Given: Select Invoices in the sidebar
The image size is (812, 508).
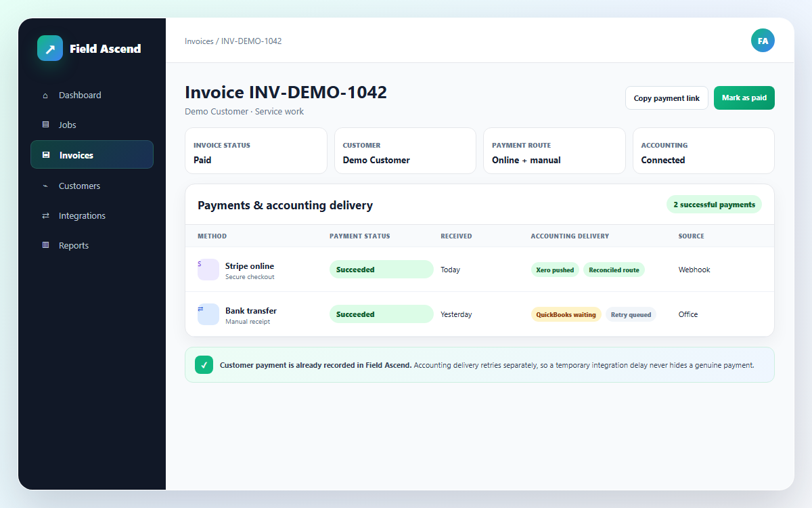Looking at the screenshot, I should (x=92, y=154).
